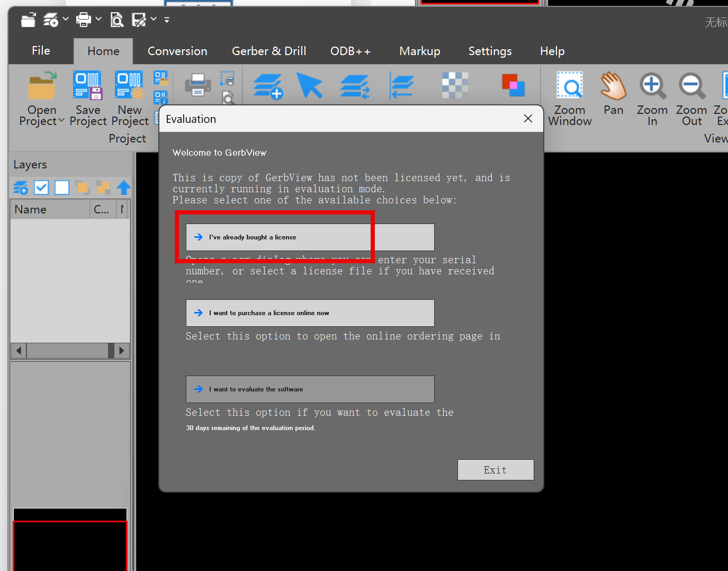Viewport: 728px width, 571px height.
Task: Choose "I want to evaluate the software"
Action: point(310,389)
